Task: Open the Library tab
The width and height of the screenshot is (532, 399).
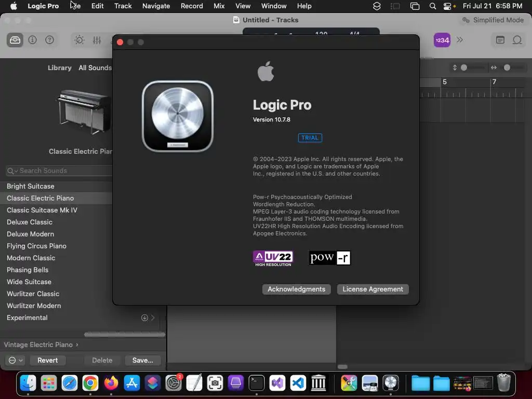Action: tap(59, 68)
